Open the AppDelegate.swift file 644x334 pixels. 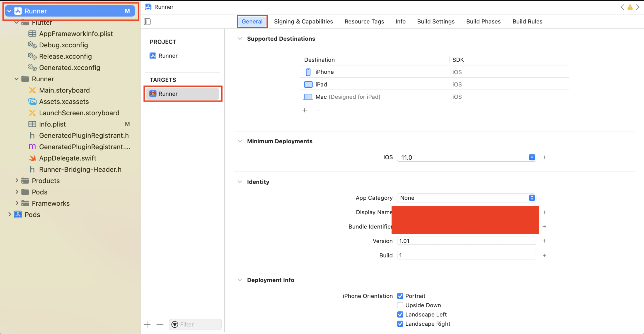coord(68,158)
